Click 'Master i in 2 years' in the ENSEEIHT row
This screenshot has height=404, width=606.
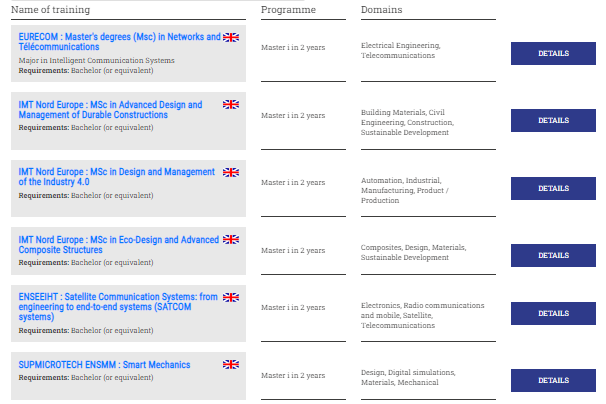coord(293,307)
